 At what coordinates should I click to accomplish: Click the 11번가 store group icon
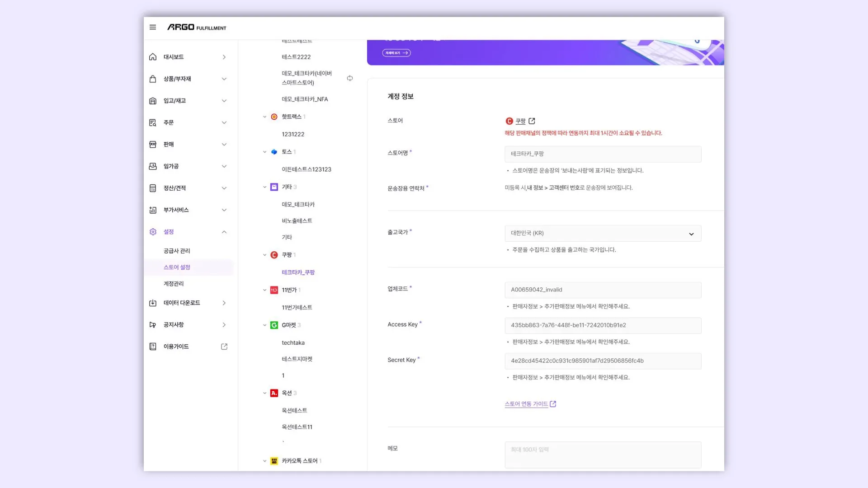[x=274, y=290]
